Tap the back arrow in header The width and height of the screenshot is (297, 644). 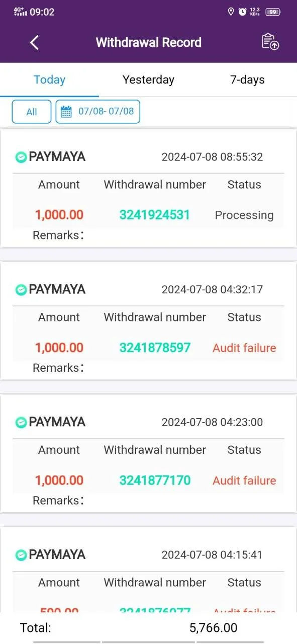[x=34, y=42]
